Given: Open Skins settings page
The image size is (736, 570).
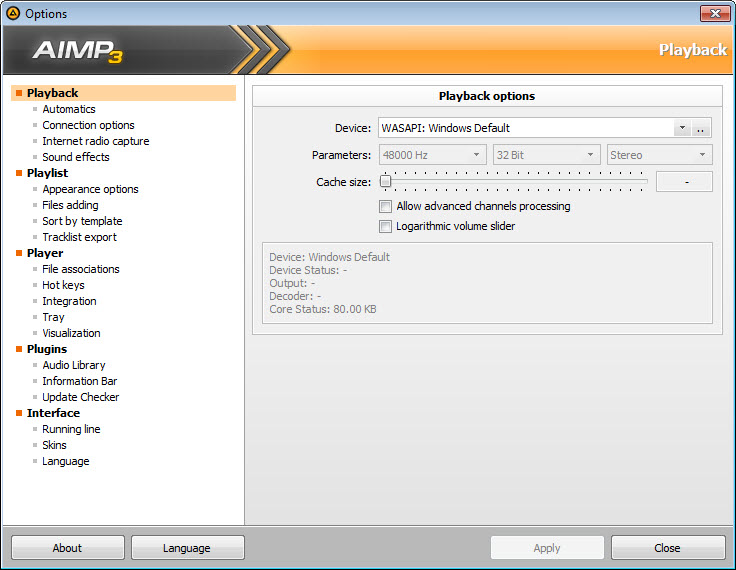Looking at the screenshot, I should tap(54, 445).
